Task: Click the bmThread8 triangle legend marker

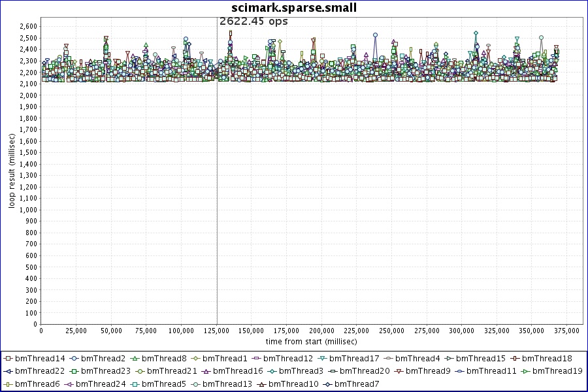Action: (x=135, y=358)
